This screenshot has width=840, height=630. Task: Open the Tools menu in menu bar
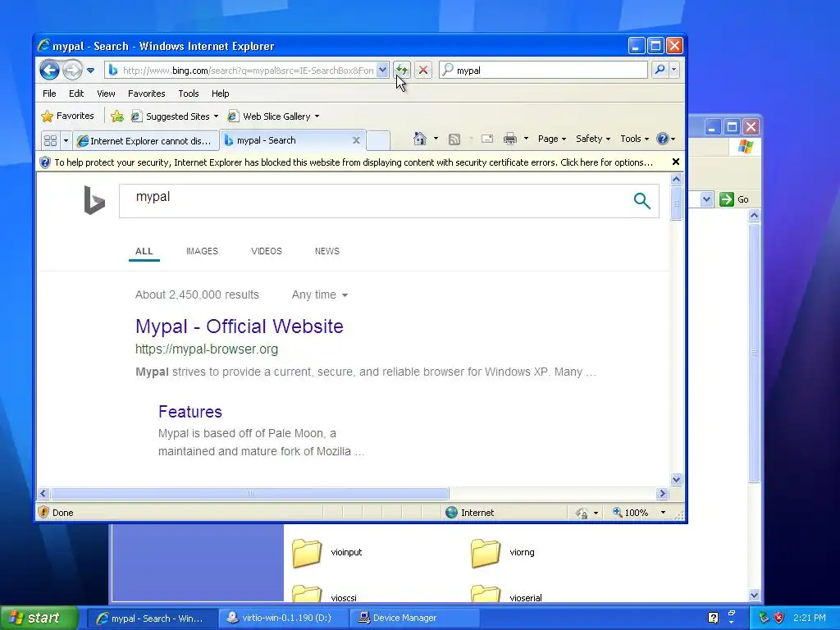(188, 94)
